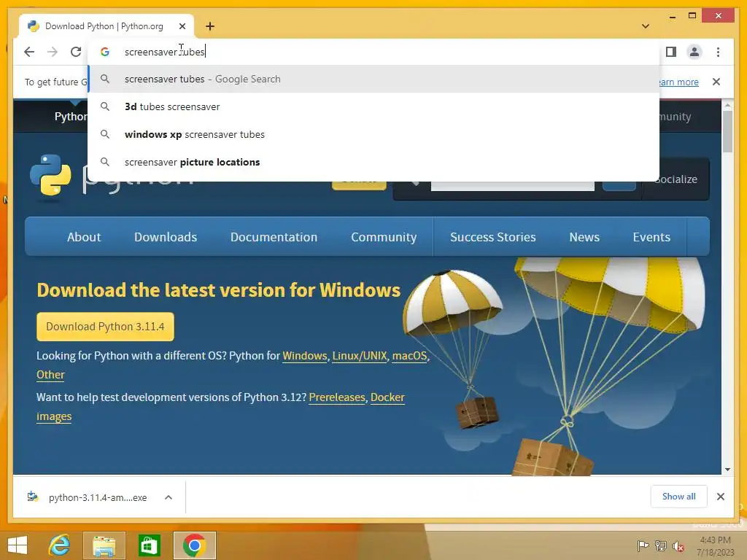
Task: Follow the 'Learn more' link in the info bar
Action: click(679, 82)
